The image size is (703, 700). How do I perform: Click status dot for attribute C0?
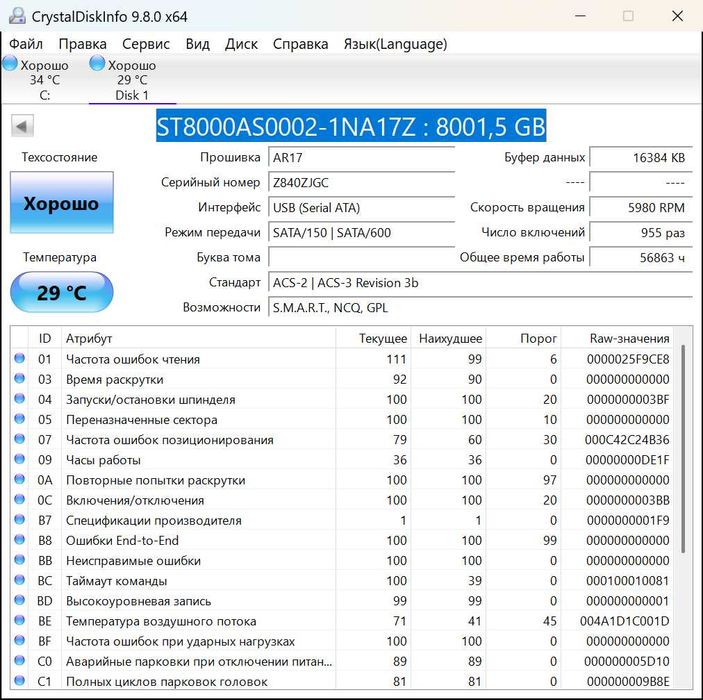(19, 661)
